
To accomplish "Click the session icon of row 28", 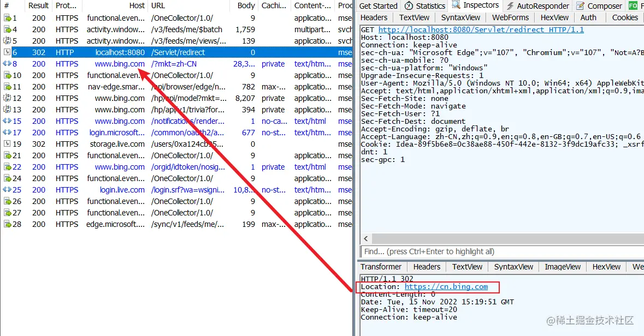I will 8,224.
